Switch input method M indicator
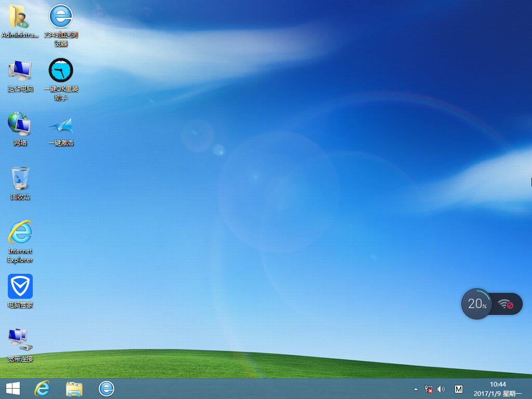532x399 pixels. pos(458,389)
